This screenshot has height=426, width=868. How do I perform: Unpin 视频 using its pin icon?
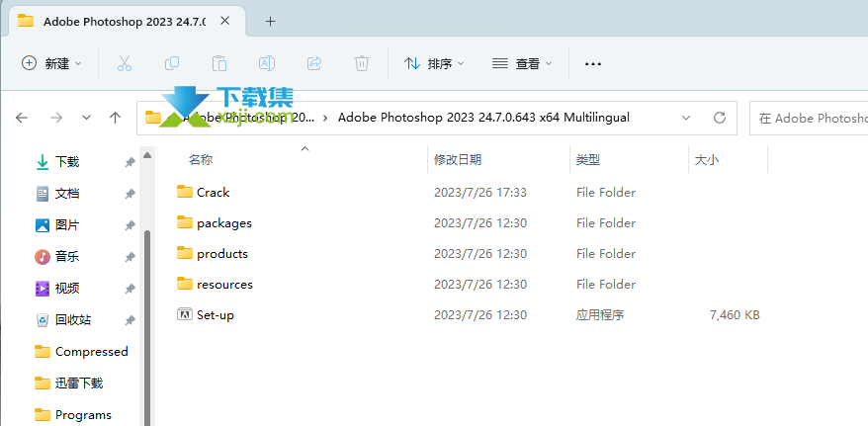(x=130, y=289)
